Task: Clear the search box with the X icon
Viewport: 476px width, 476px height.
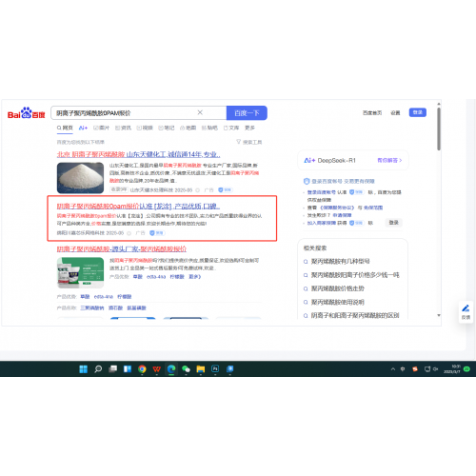Action: (x=200, y=112)
